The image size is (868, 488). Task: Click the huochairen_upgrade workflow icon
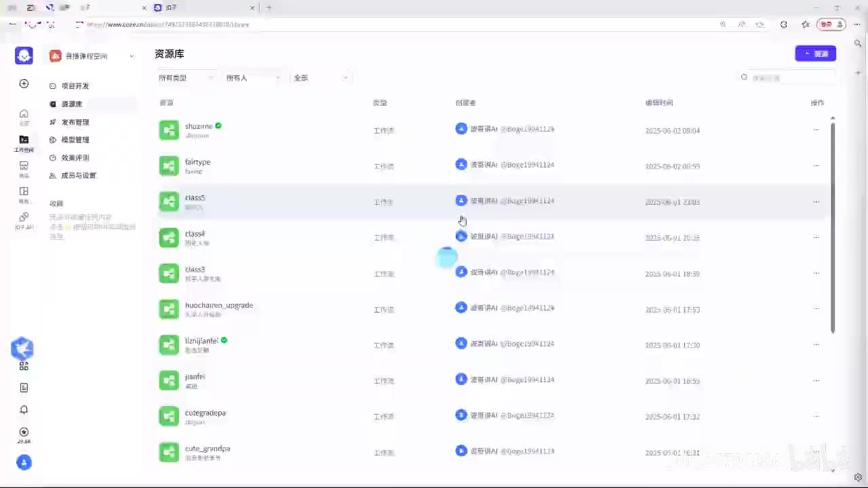169,309
